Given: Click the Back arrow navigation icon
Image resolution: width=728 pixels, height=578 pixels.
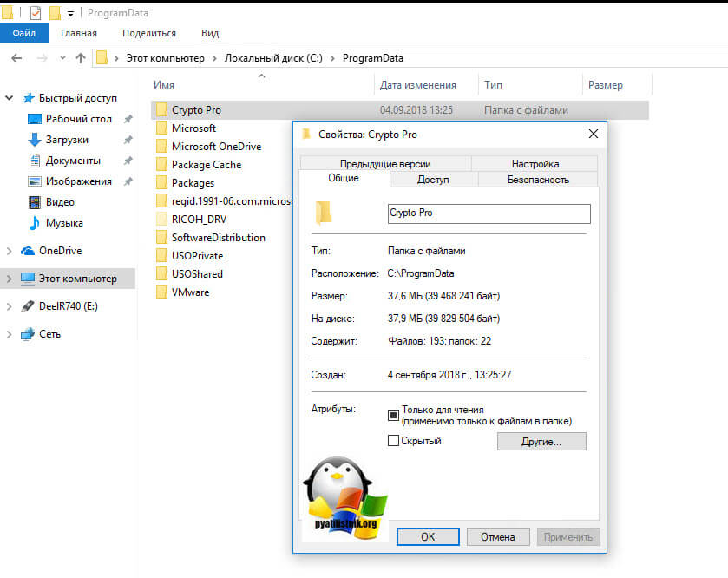Looking at the screenshot, I should [x=16, y=58].
